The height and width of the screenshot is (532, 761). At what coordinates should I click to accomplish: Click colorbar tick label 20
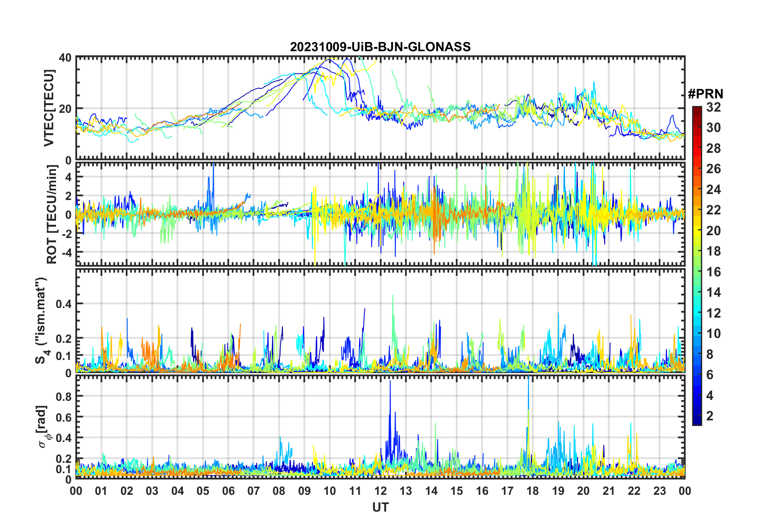point(713,231)
